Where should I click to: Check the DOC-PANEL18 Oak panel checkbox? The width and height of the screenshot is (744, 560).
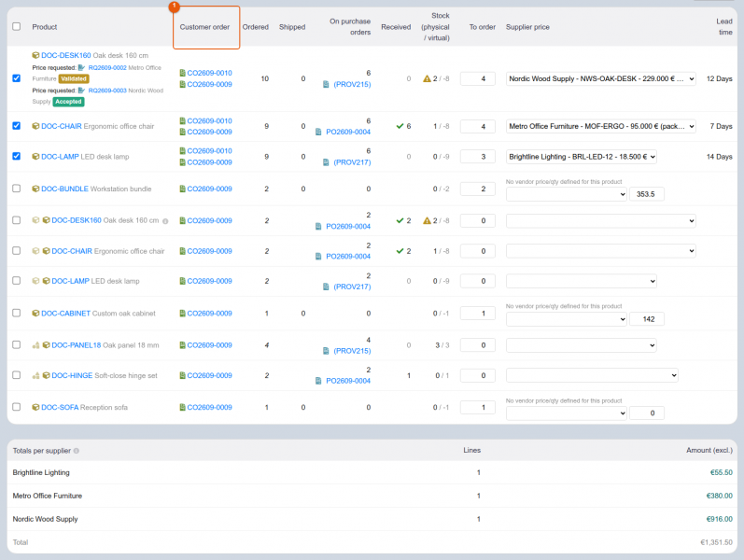coord(17,344)
